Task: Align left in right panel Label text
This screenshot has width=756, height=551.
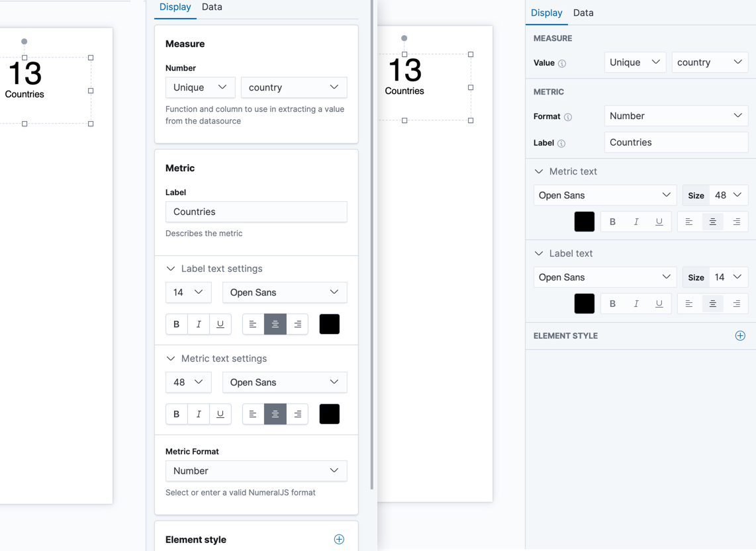Action: [x=689, y=304]
